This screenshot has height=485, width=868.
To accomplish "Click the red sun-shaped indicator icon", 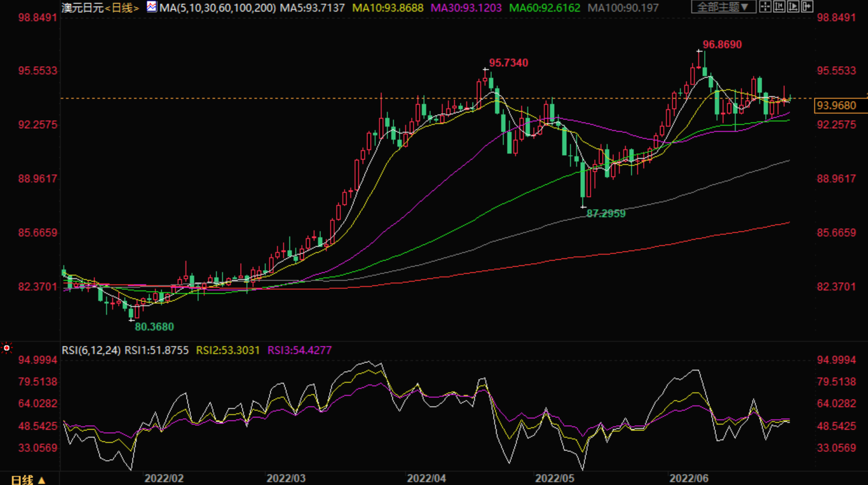I will click(x=6, y=348).
